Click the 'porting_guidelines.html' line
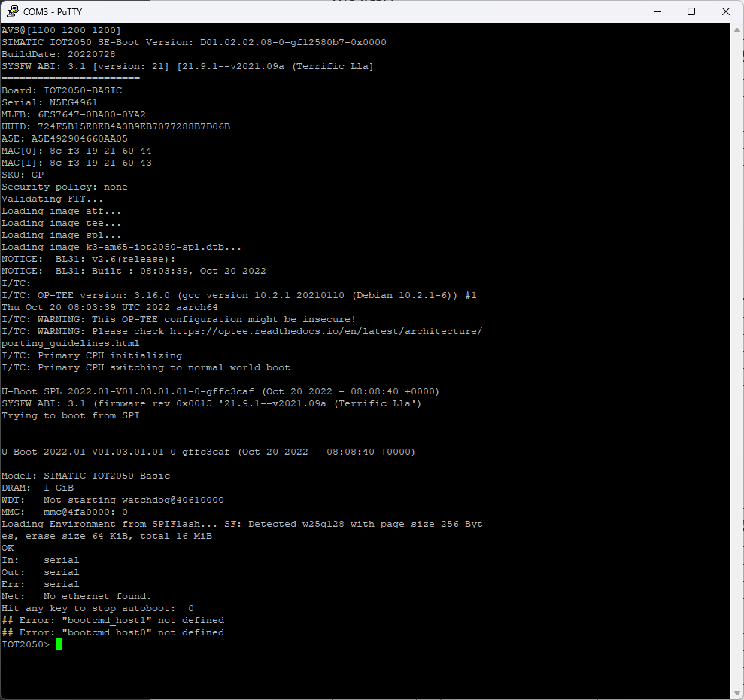Image resolution: width=744 pixels, height=700 pixels. pyautogui.click(x=70, y=343)
